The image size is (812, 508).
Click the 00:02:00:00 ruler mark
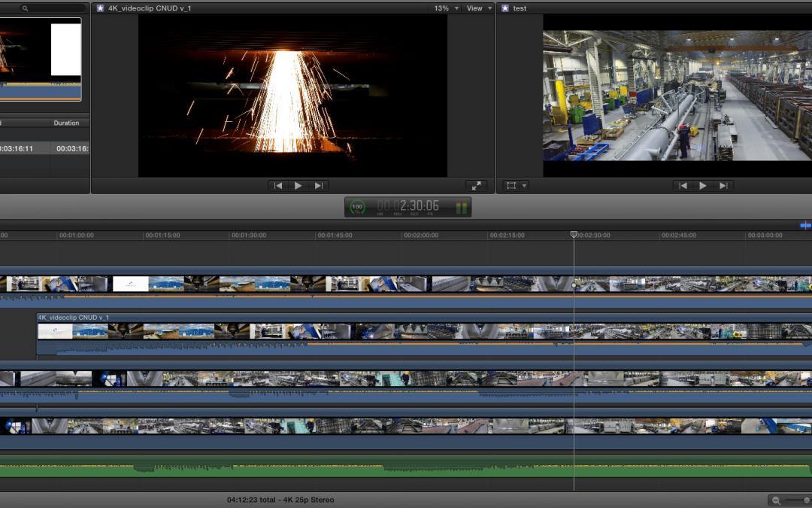point(420,236)
